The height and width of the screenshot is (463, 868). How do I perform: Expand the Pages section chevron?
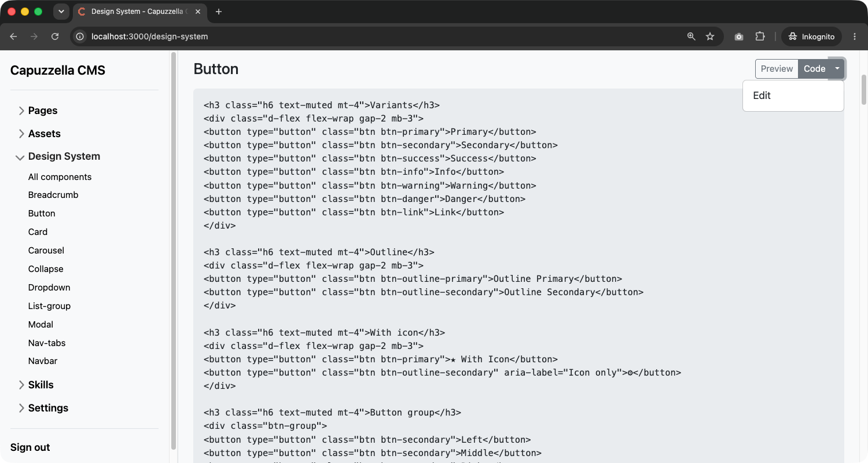coord(21,111)
